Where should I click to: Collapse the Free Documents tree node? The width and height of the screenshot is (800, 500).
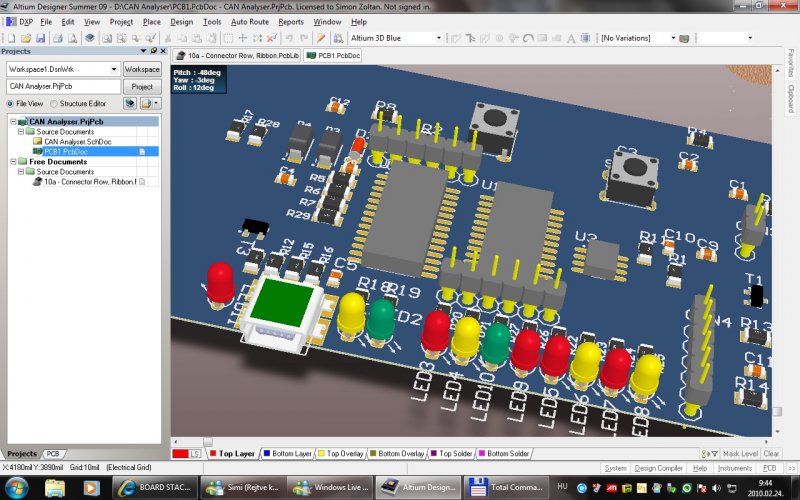13,162
